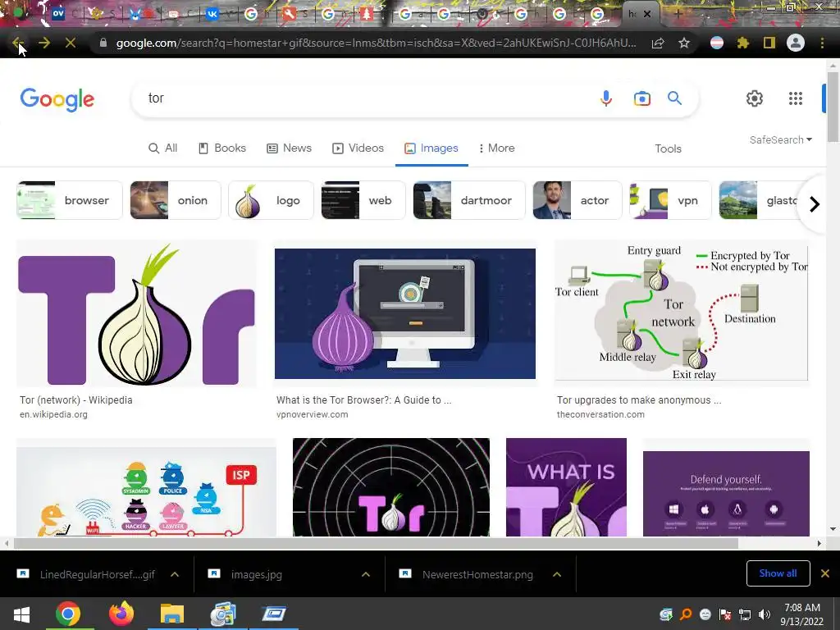This screenshot has width=840, height=630.
Task: Go to Google homepage via logo
Action: pyautogui.click(x=57, y=99)
